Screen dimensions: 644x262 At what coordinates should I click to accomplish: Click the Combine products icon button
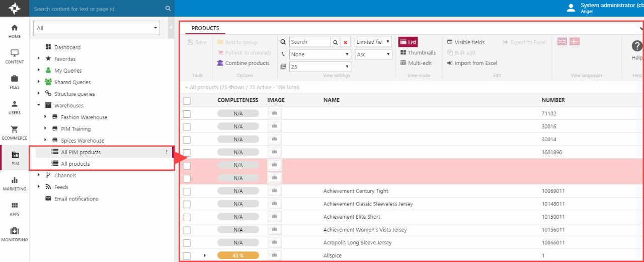tap(220, 63)
